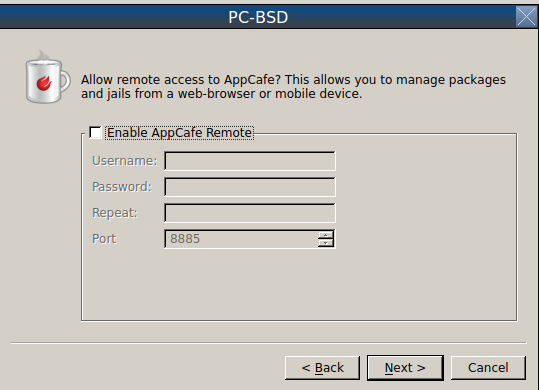
Task: Cancel the PC-BSD setup wizard
Action: (x=488, y=368)
